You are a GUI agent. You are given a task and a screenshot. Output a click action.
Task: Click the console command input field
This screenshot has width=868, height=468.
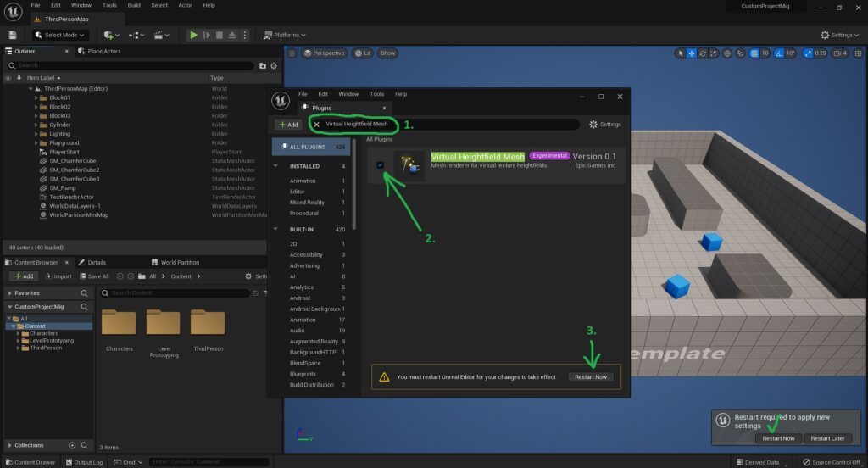click(x=209, y=462)
